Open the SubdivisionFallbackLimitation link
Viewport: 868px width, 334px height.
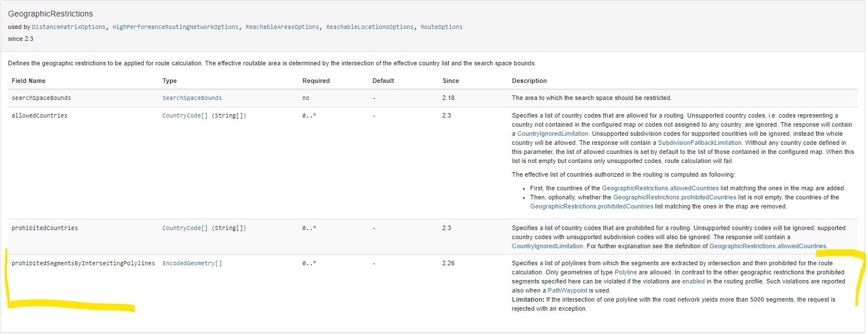pos(700,143)
